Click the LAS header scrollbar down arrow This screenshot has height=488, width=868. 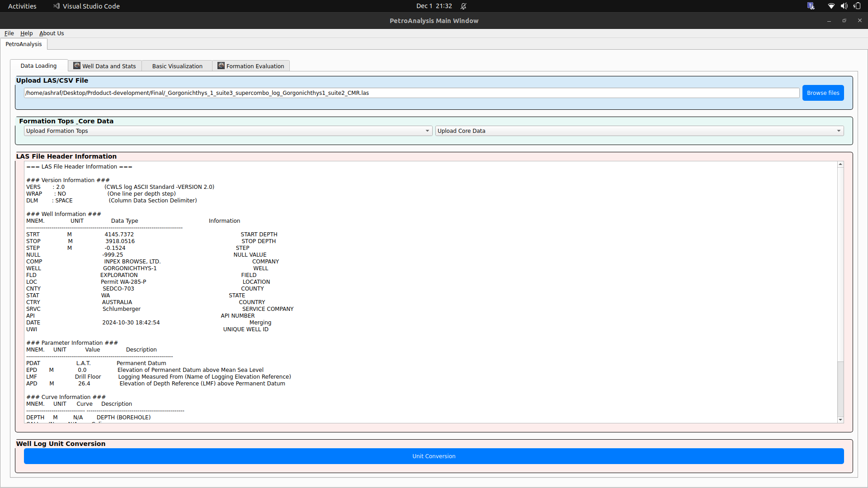(x=840, y=420)
